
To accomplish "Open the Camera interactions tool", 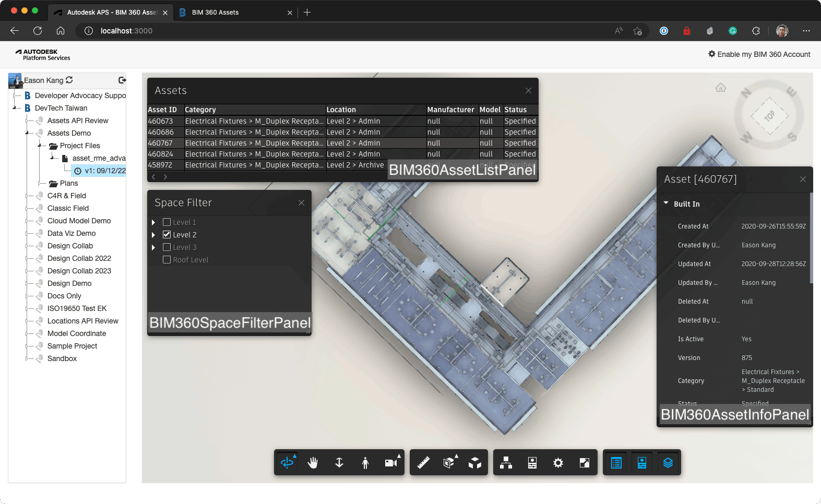I will (x=391, y=463).
